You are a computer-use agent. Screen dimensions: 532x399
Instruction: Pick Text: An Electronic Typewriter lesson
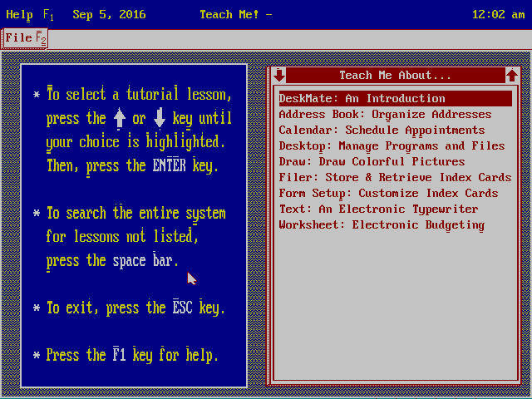pos(379,209)
